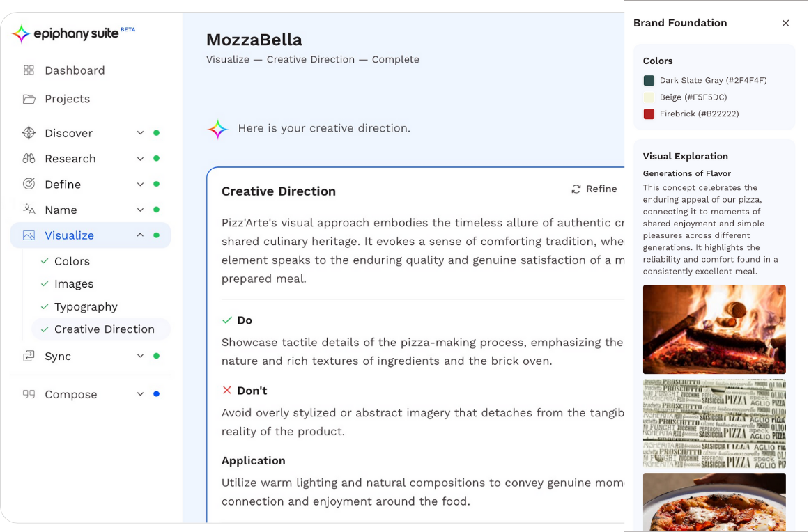Image resolution: width=809 pixels, height=532 pixels.
Task: Click the Discover compass icon
Action: click(29, 133)
